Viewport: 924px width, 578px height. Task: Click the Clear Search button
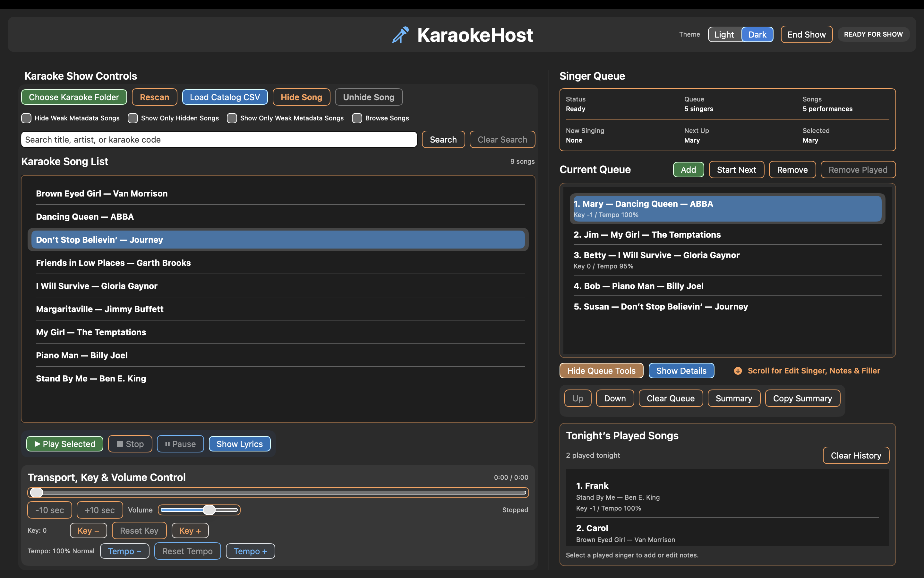point(502,140)
